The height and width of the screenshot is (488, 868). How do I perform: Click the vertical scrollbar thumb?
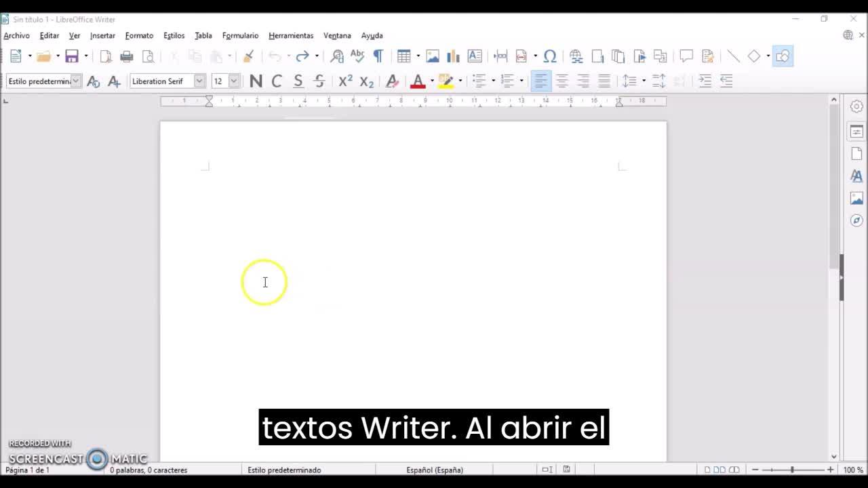[834, 186]
